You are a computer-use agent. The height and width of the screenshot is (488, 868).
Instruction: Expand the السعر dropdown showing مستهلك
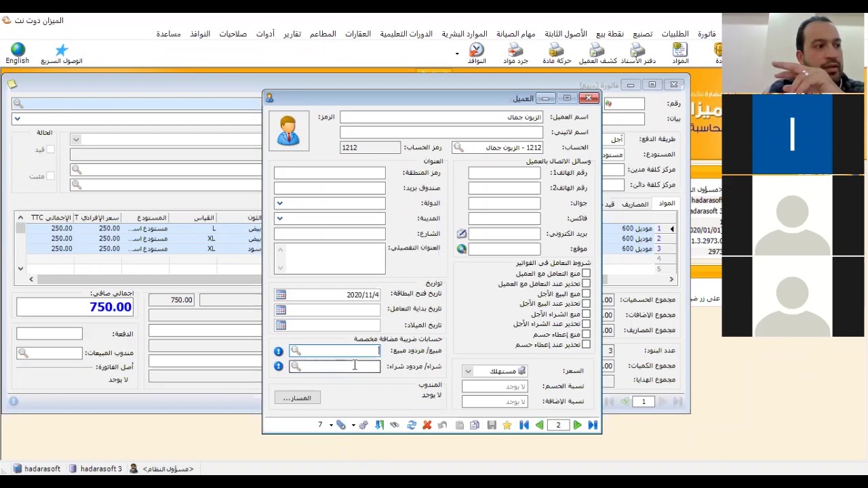(x=467, y=371)
